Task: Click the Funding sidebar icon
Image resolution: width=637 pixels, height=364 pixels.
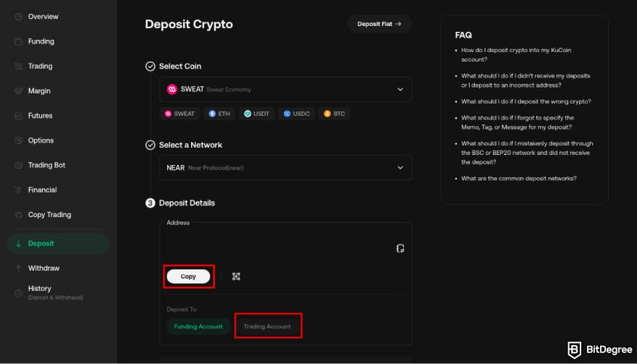Action: (x=19, y=41)
